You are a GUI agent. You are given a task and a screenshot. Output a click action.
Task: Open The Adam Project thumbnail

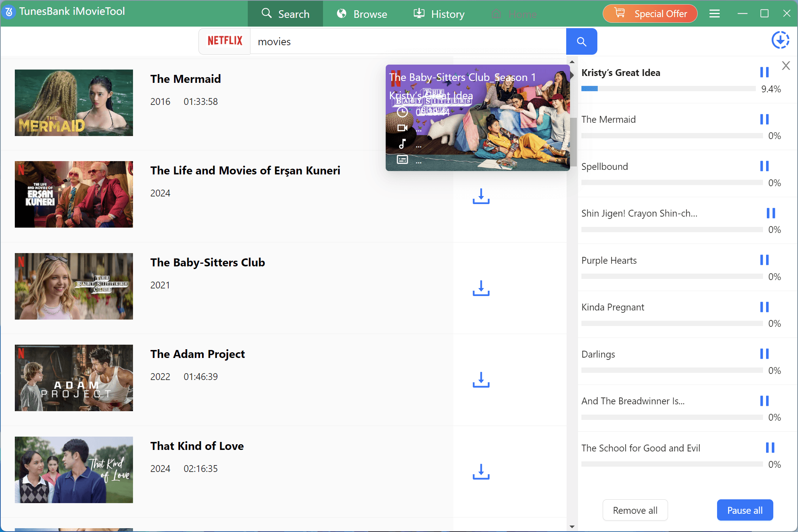click(74, 378)
